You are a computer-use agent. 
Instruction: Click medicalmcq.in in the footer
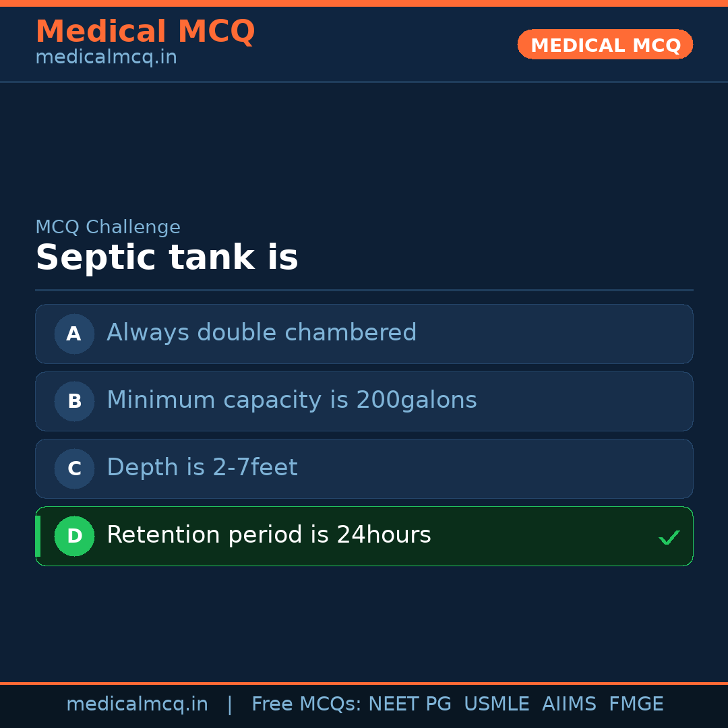[137, 704]
